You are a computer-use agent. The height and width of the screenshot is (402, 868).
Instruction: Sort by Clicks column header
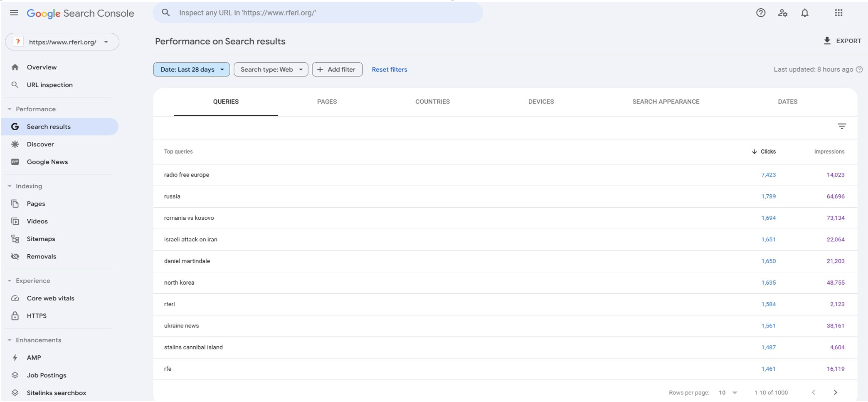pyautogui.click(x=764, y=152)
